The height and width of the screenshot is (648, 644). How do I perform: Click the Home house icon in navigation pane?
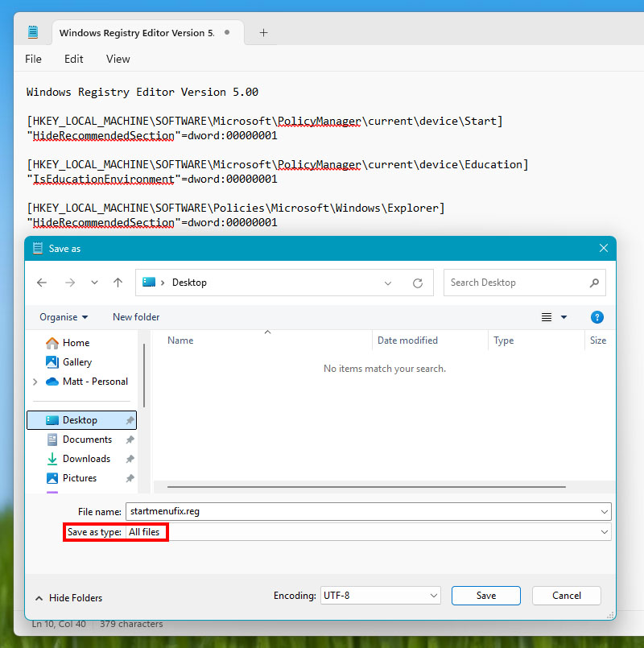pos(52,343)
